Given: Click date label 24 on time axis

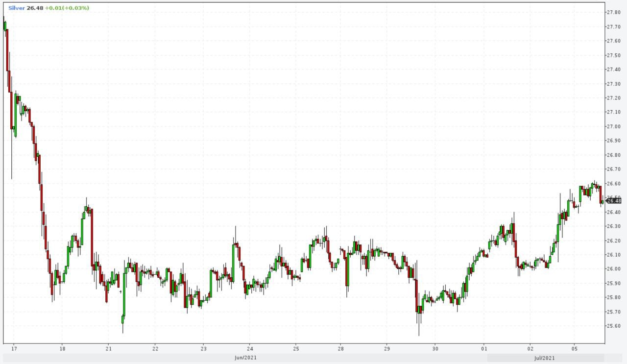Looking at the screenshot, I should (x=250, y=349).
